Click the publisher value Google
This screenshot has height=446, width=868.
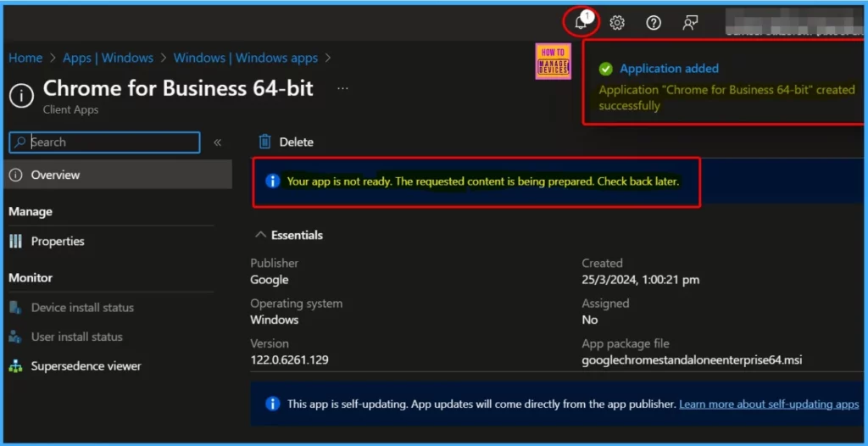pos(269,280)
